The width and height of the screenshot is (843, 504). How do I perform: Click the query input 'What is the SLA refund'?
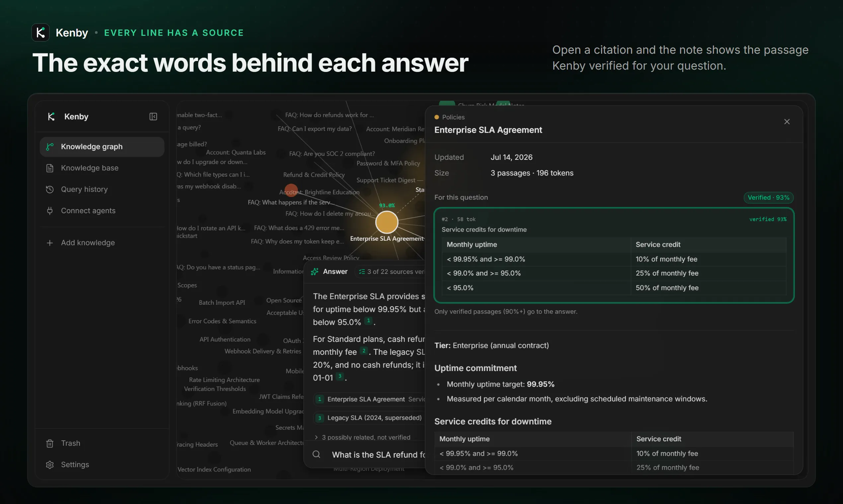pyautogui.click(x=378, y=455)
